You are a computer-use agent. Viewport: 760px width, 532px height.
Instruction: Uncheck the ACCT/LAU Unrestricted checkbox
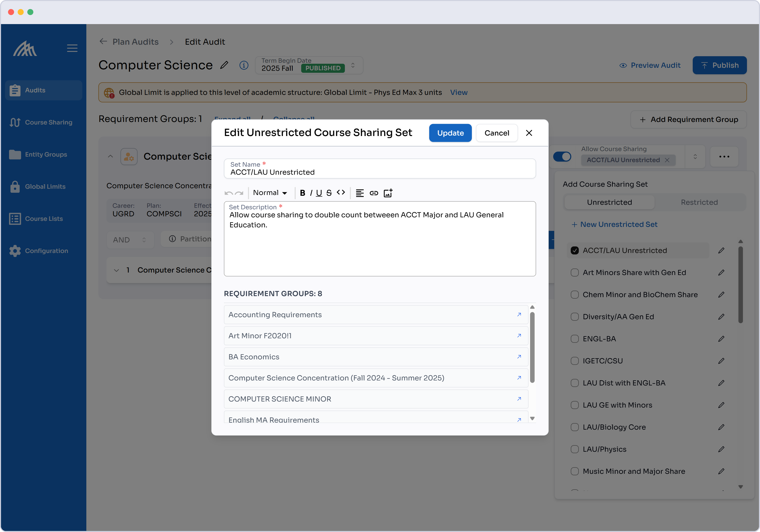(575, 250)
